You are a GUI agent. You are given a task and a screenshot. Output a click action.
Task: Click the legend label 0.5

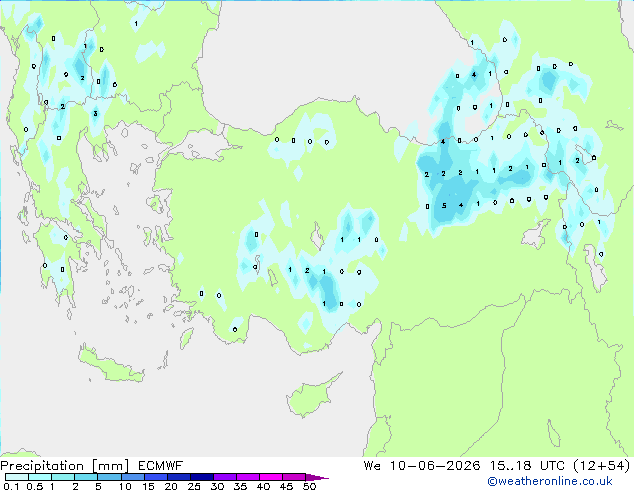coord(34,486)
